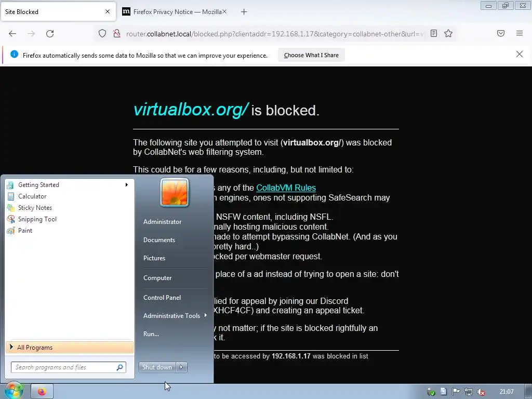Open Administrator user folder
This screenshot has width=532, height=399.
tap(162, 222)
